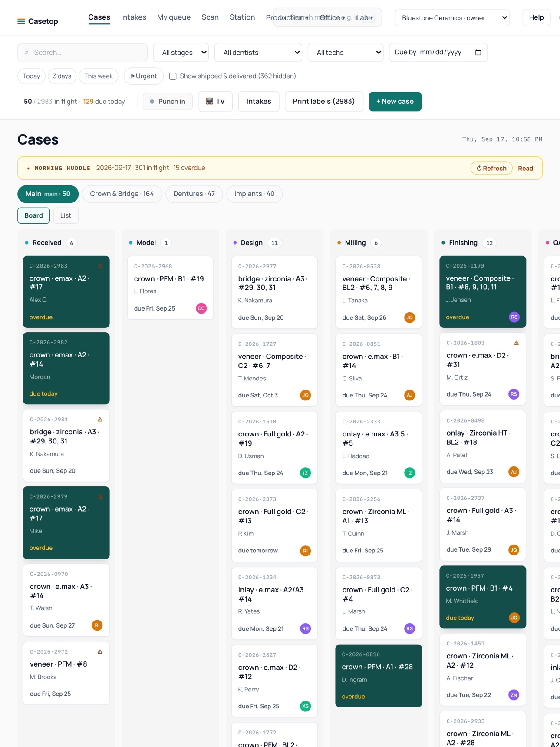
Task: Click IZ avatar on case C-2026-1510
Action: pos(305,473)
